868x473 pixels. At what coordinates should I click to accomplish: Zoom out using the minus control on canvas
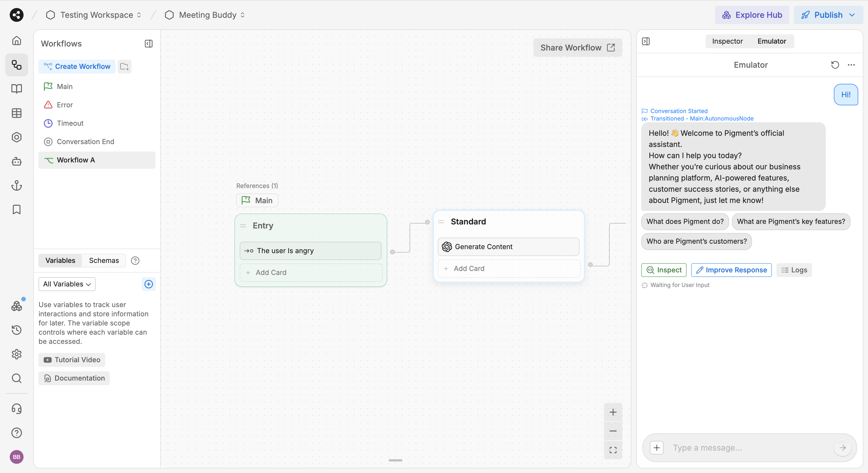click(x=613, y=431)
